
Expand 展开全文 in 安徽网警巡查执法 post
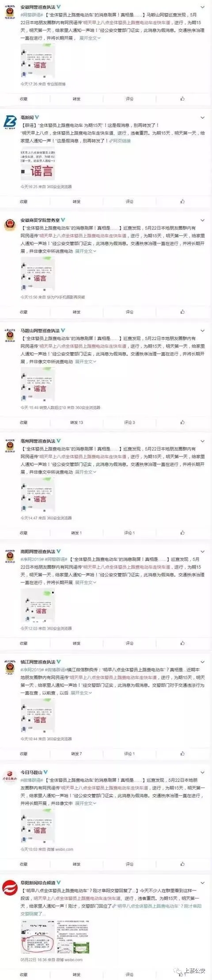pyautogui.click(x=90, y=38)
